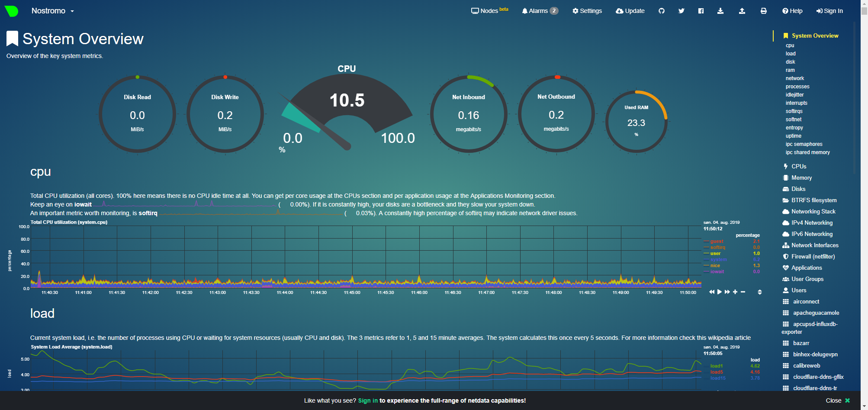Expand the Applications section in sidebar
The height and width of the screenshot is (410, 868).
click(806, 268)
